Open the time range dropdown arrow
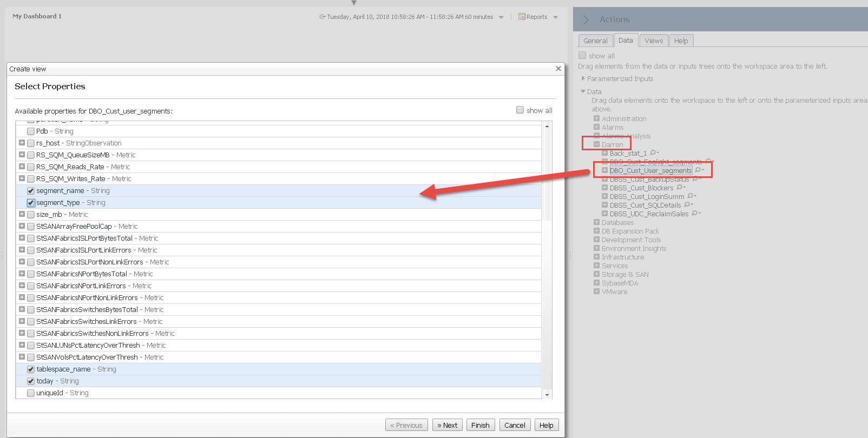The height and width of the screenshot is (438, 868). pos(501,17)
